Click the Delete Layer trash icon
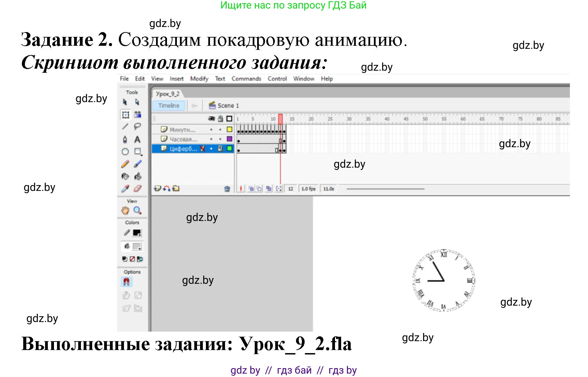Image resolution: width=588 pixels, height=377 pixels. point(227,189)
